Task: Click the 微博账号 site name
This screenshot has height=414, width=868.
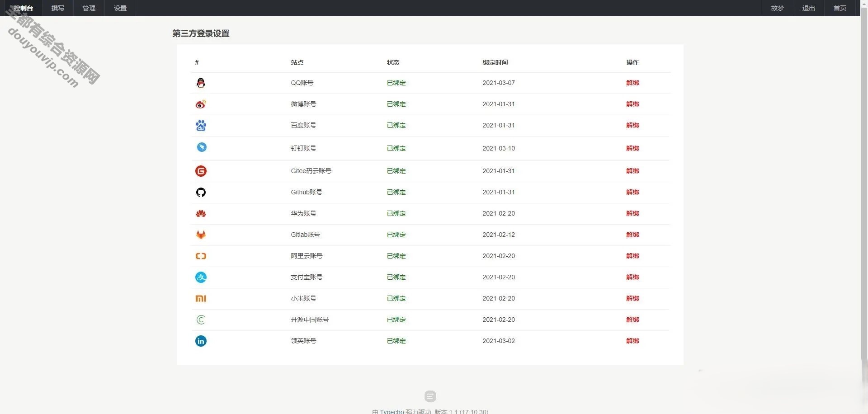Action: click(x=303, y=104)
